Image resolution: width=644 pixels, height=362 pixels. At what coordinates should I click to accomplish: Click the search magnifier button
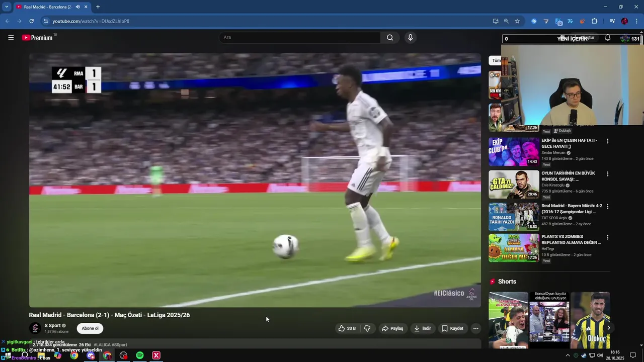pyautogui.click(x=390, y=37)
